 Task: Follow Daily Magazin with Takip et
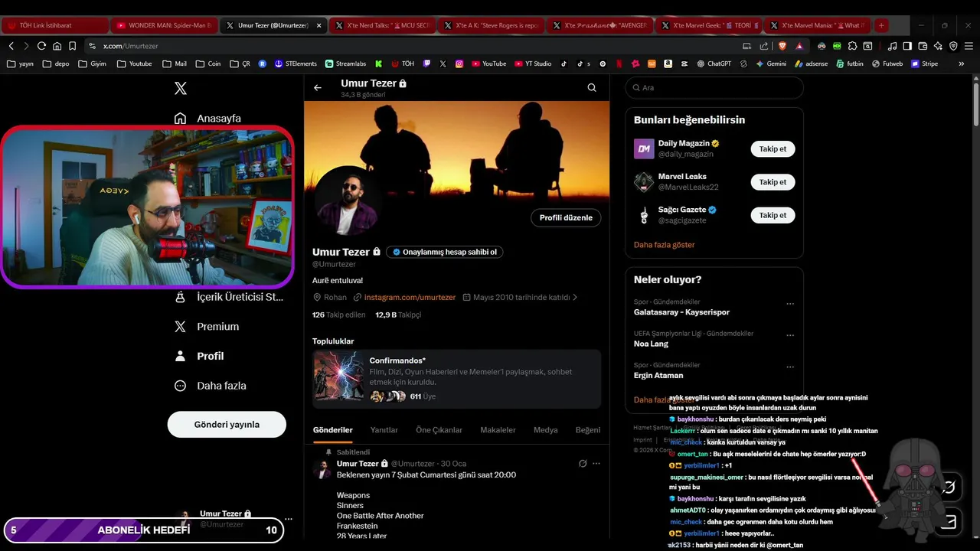773,149
